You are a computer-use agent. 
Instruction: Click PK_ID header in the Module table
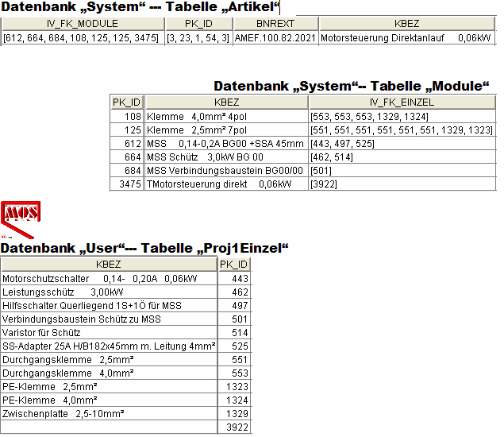click(127, 102)
